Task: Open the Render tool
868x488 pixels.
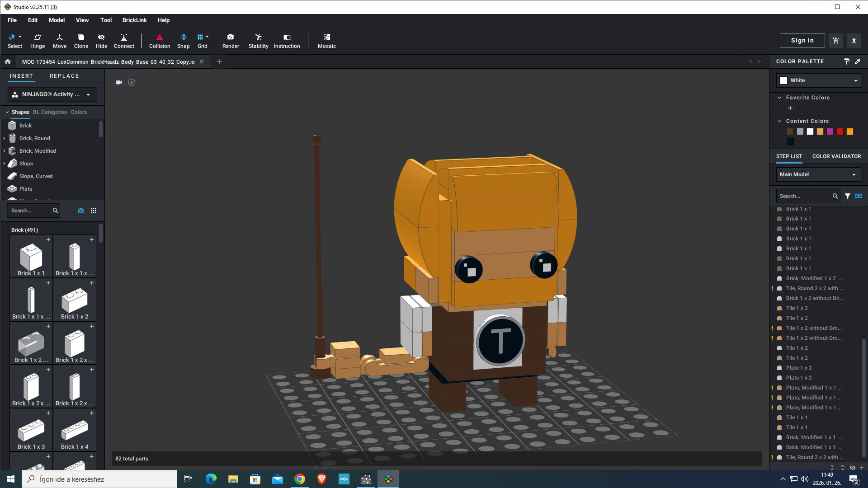Action: [x=231, y=41]
